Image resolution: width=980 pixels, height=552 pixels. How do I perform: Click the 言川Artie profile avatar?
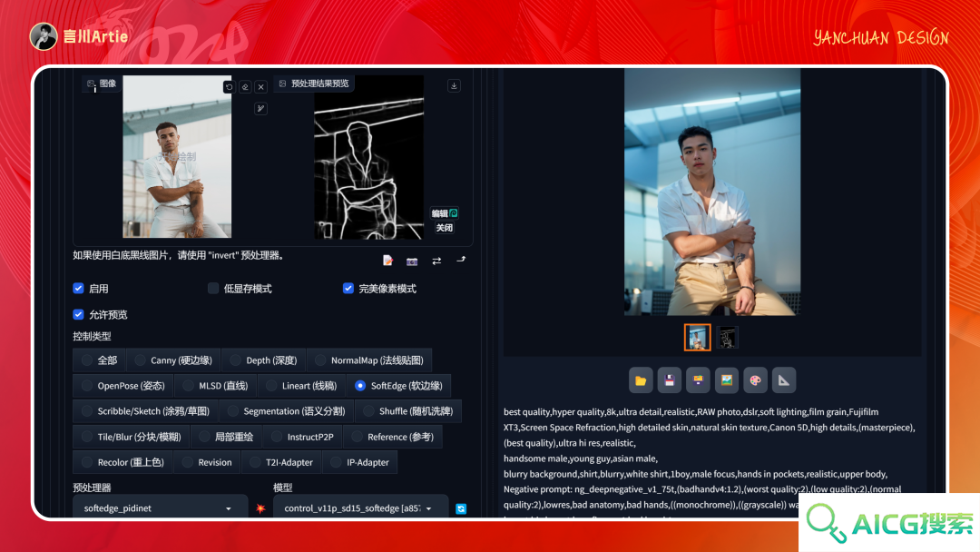pyautogui.click(x=44, y=36)
